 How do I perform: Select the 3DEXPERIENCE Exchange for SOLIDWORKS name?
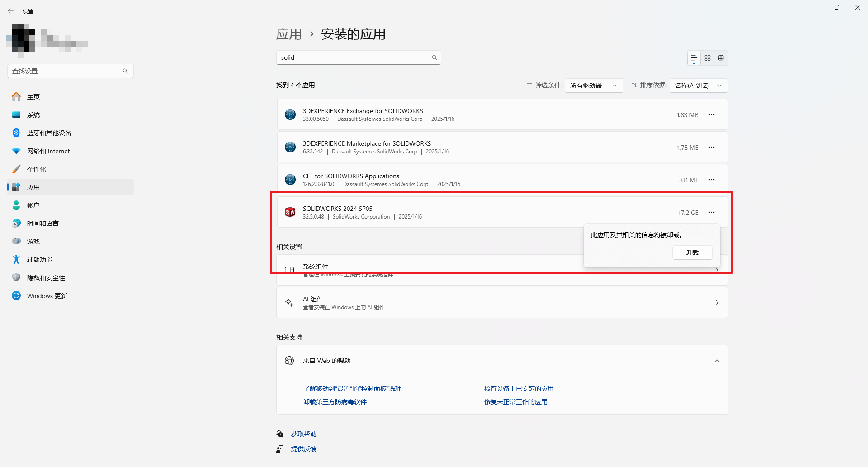(363, 111)
